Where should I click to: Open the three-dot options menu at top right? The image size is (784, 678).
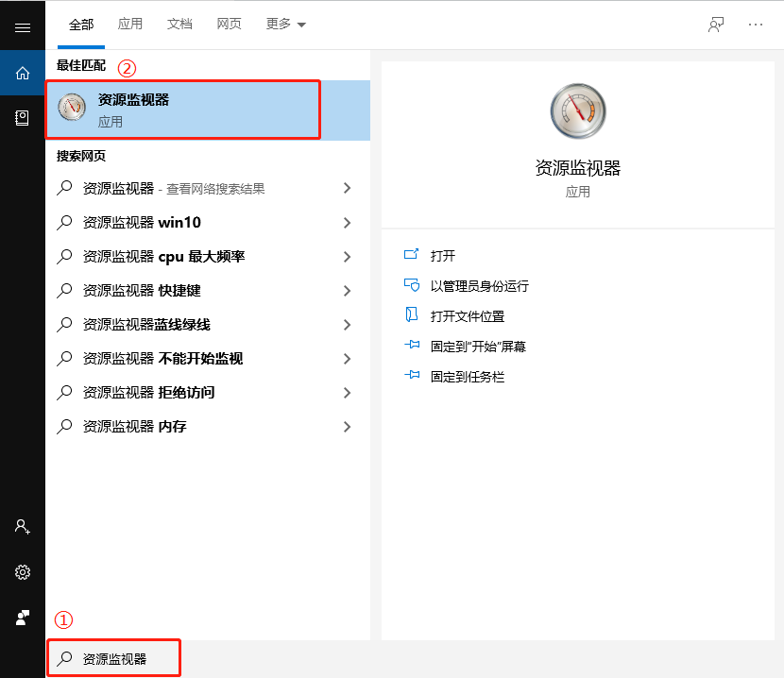click(756, 25)
